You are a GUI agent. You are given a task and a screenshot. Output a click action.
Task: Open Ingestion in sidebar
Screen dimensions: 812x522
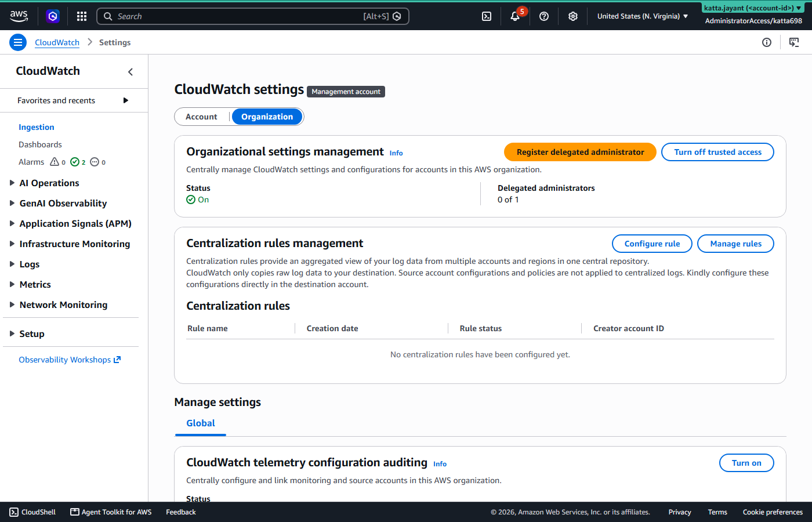37,127
